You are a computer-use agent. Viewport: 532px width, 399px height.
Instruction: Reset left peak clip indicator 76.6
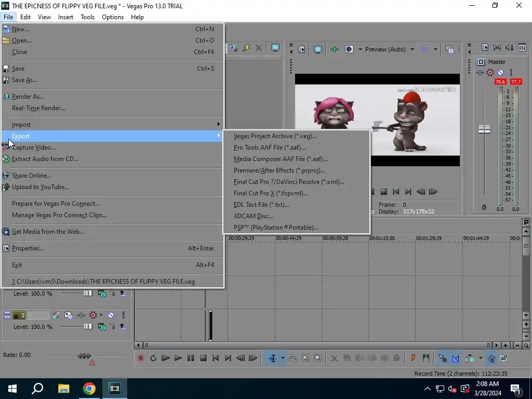500,82
